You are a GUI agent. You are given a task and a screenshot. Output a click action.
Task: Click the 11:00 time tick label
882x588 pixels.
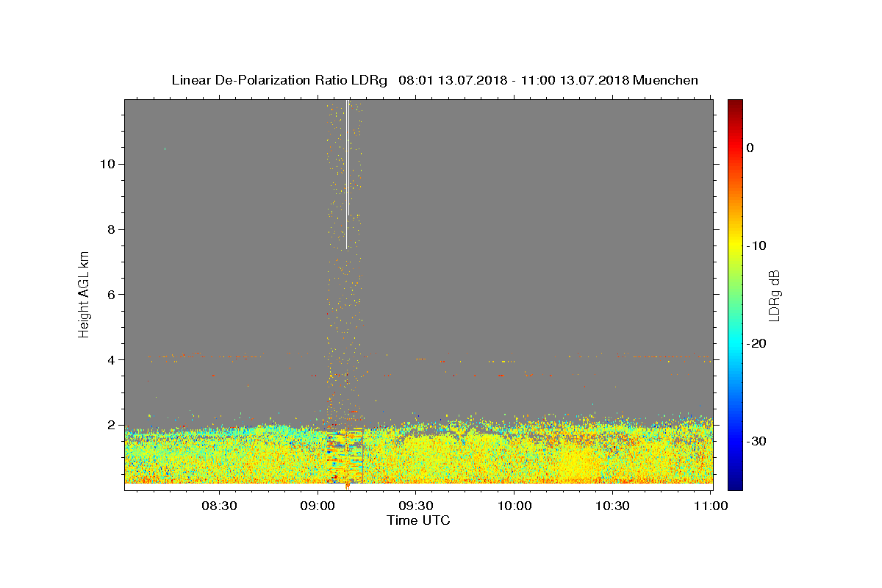pyautogui.click(x=710, y=506)
